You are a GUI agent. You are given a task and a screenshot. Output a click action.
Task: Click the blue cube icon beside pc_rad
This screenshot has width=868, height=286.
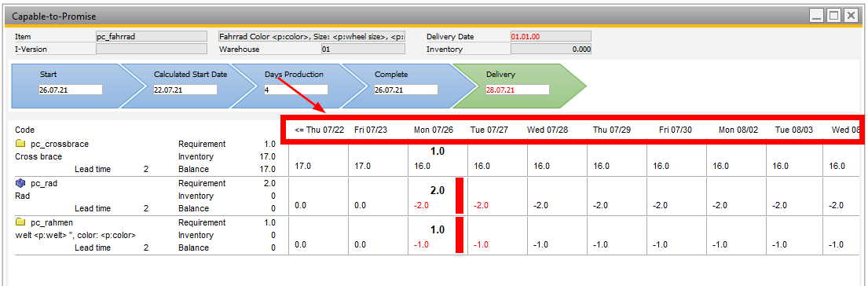(x=21, y=183)
